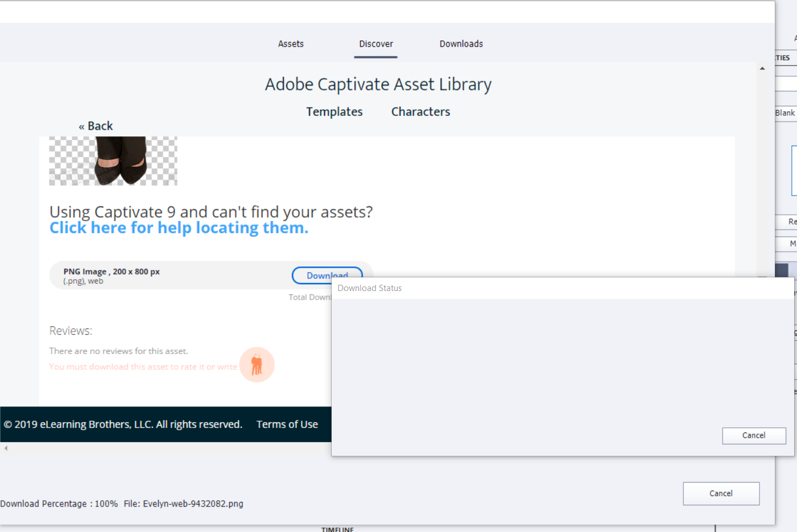
Task: Open the Templates section
Action: click(x=335, y=111)
